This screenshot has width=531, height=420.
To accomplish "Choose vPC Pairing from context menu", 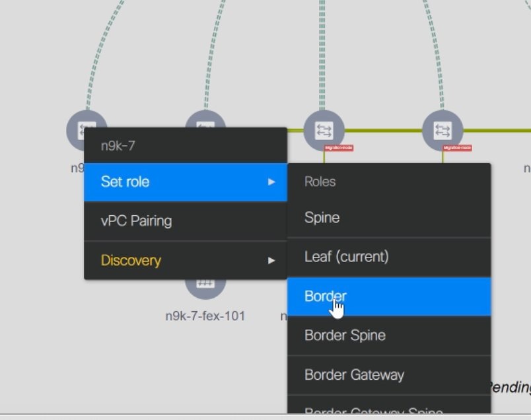I will click(x=185, y=221).
